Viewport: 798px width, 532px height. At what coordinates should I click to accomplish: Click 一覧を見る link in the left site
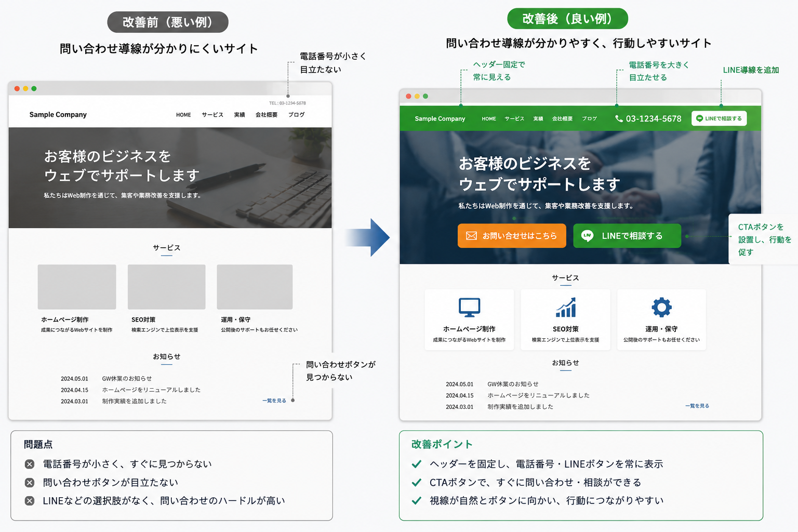[274, 401]
